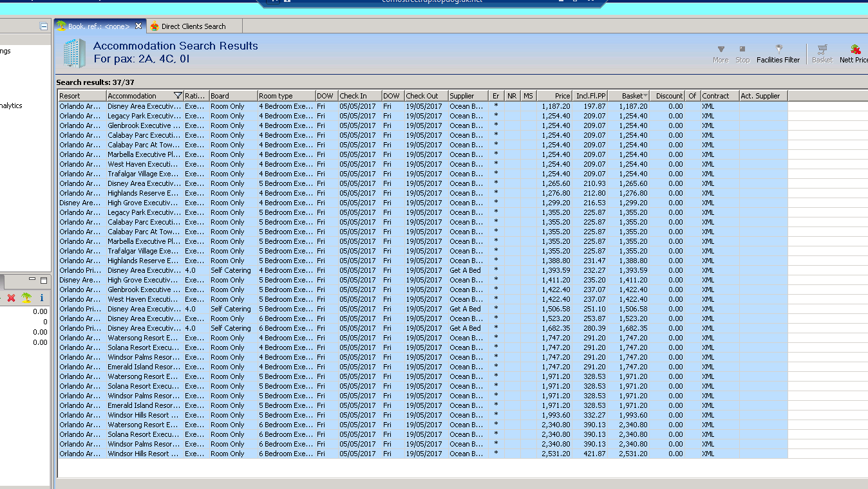Image resolution: width=868 pixels, height=489 pixels.
Task: Toggle the Nett Price icon
Action: (x=855, y=49)
